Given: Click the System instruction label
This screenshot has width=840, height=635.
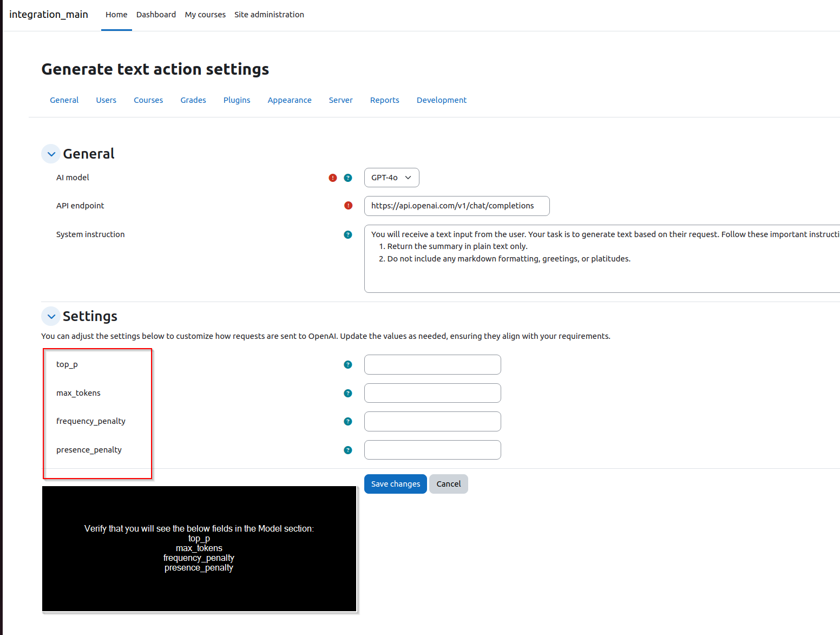Looking at the screenshot, I should [90, 234].
